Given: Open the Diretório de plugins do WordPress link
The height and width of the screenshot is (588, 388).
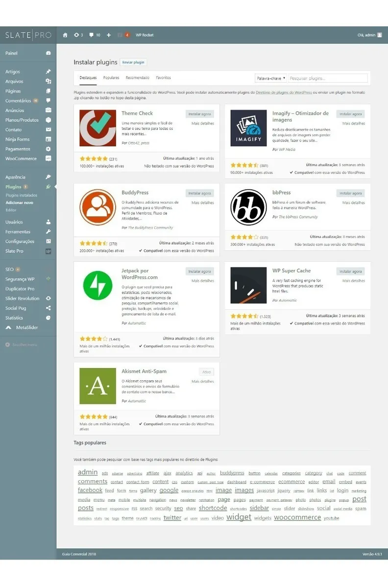Looking at the screenshot, I should 284,92.
